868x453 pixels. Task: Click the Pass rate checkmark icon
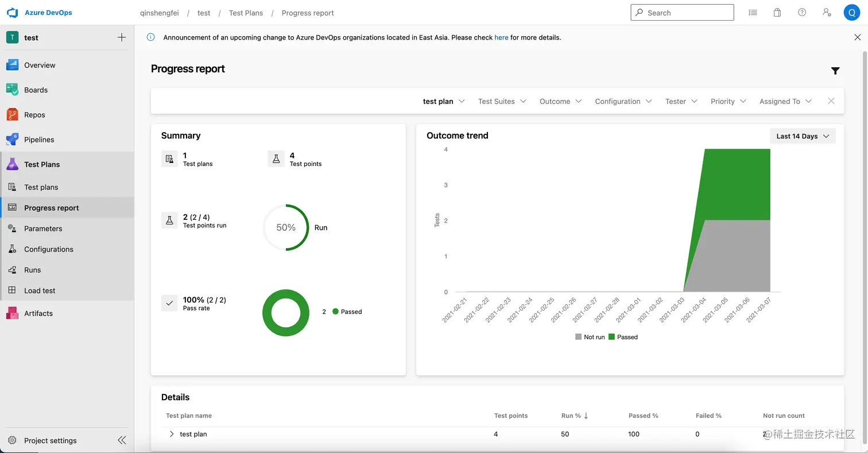click(x=169, y=303)
